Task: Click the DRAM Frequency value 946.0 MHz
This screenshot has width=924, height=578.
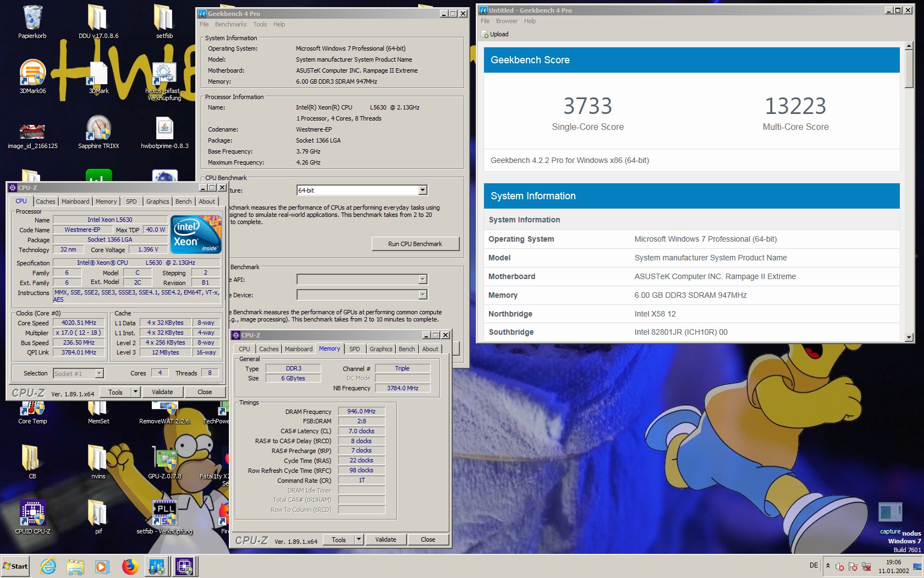Action: tap(361, 411)
